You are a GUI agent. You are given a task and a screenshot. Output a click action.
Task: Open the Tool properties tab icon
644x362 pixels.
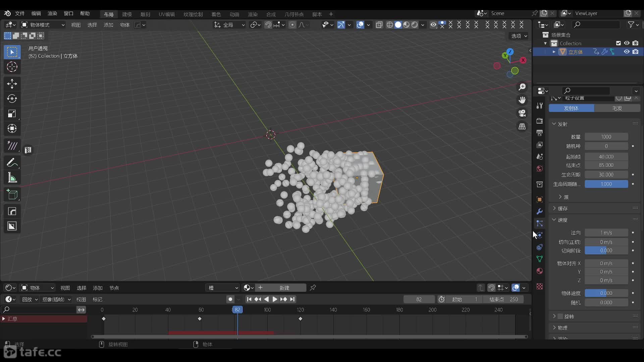pyautogui.click(x=539, y=106)
